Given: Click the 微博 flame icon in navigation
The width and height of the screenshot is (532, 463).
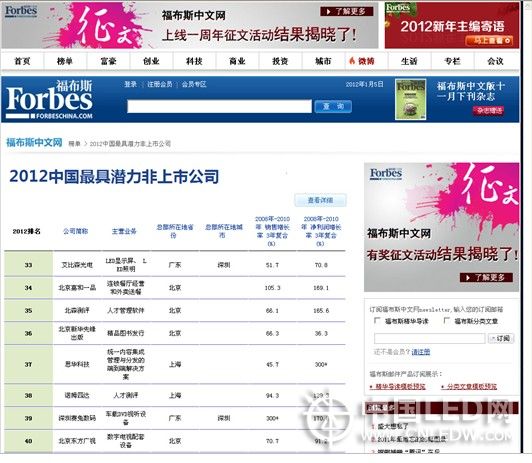Looking at the screenshot, I should [x=352, y=61].
